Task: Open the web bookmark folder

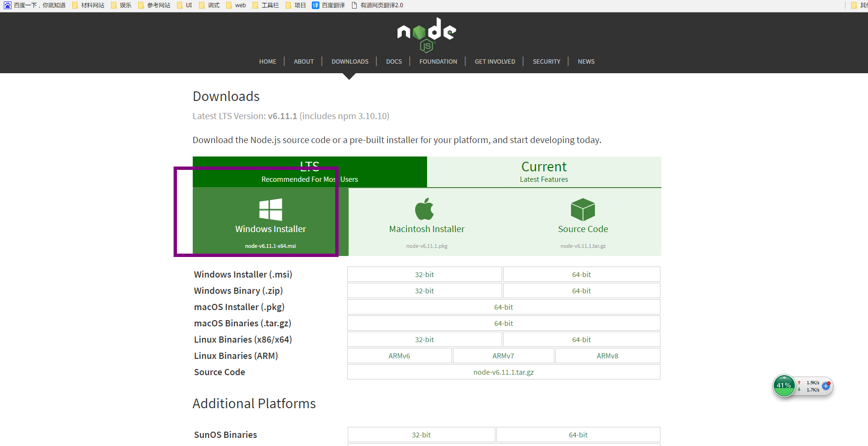Action: pos(236,5)
